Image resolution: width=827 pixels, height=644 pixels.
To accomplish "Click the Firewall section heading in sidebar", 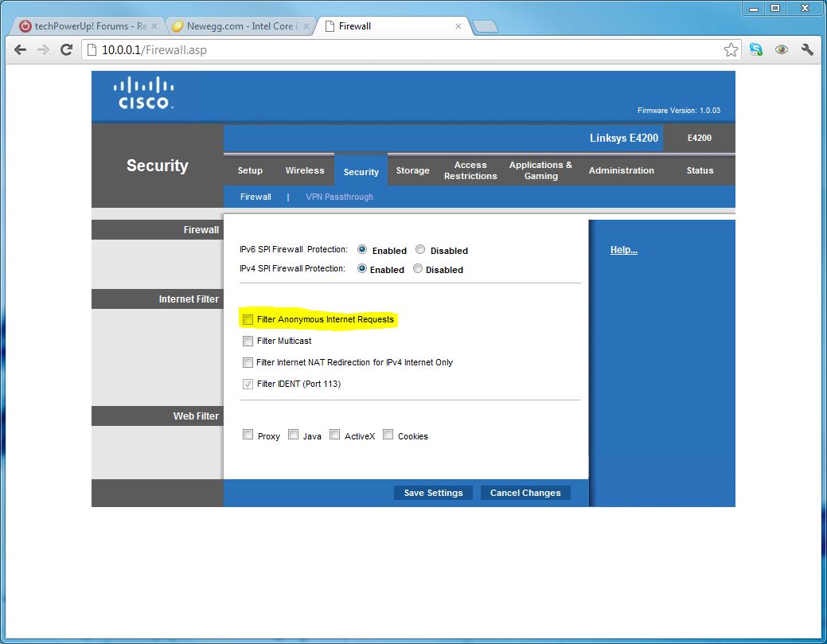I will [201, 230].
